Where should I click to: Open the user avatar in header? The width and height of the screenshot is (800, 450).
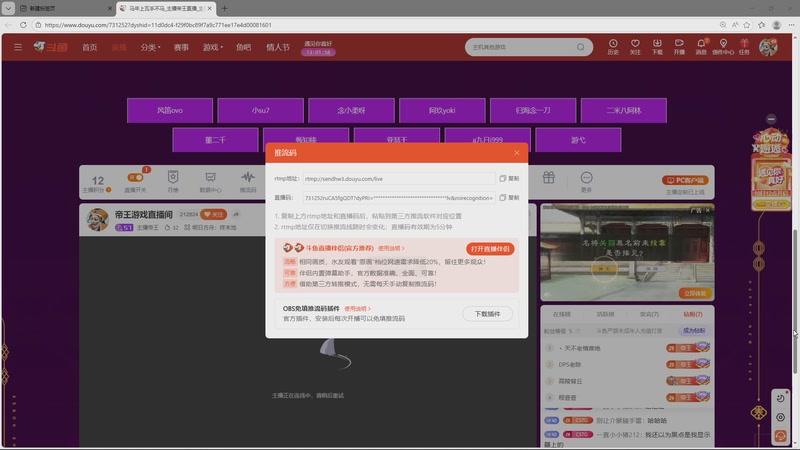point(768,47)
